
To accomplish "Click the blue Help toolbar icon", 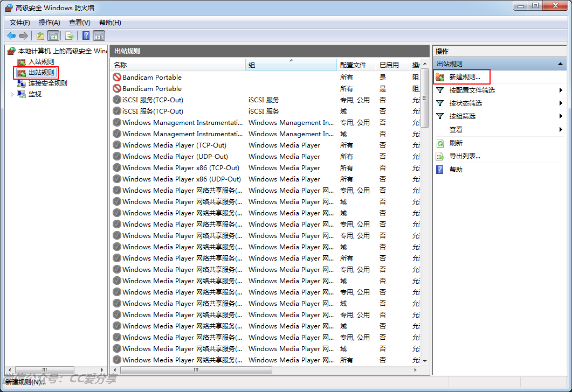I will coord(86,36).
